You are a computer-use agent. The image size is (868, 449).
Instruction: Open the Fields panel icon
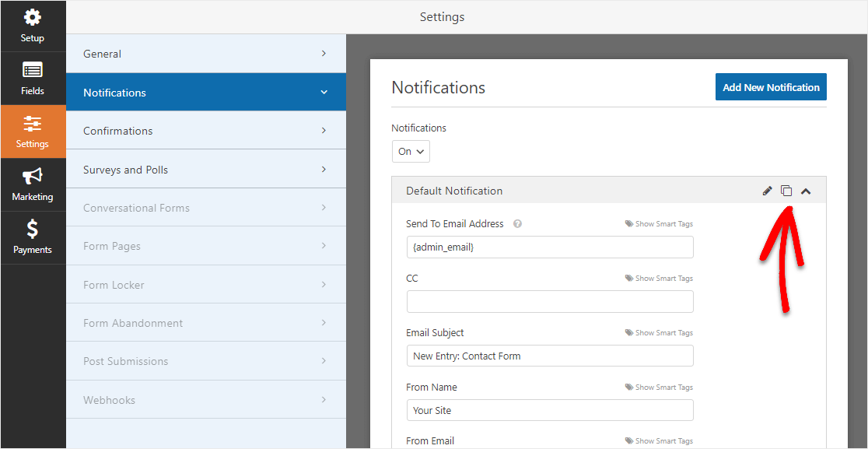tap(32, 71)
